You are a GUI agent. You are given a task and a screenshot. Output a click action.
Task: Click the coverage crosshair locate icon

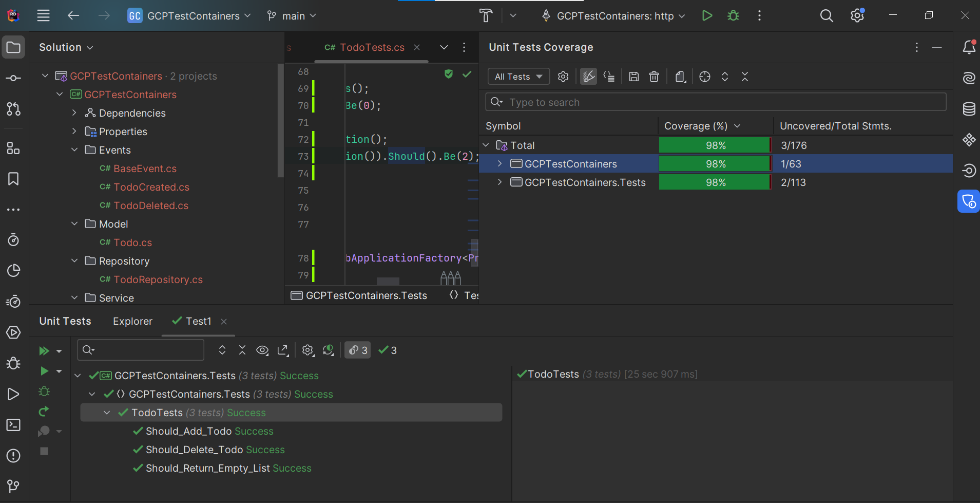705,77
